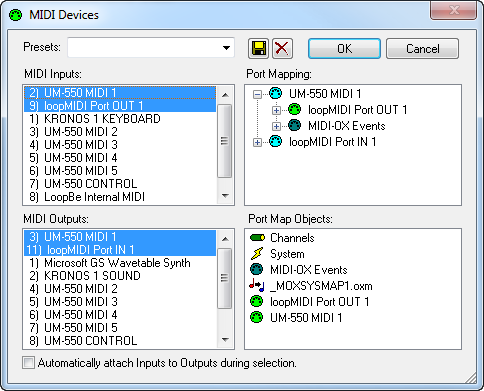Select input '6) UM-550 MIDI 5'
The height and width of the screenshot is (391, 484).
coord(120,171)
